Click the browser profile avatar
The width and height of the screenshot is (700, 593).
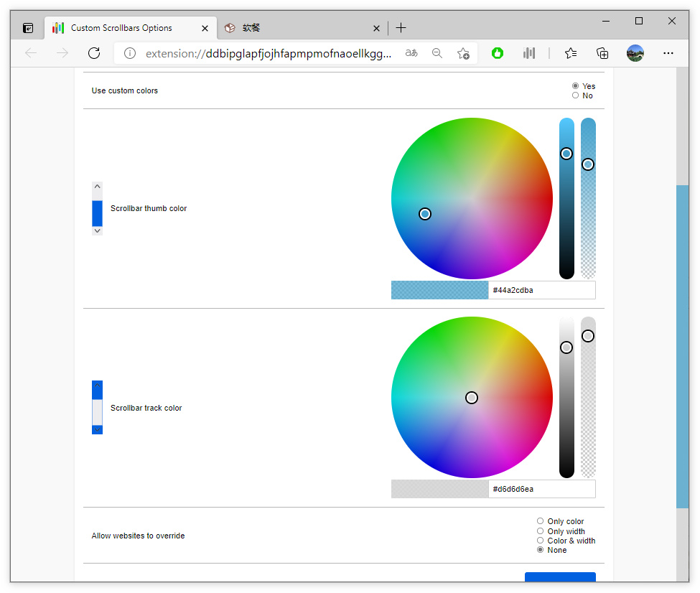635,53
